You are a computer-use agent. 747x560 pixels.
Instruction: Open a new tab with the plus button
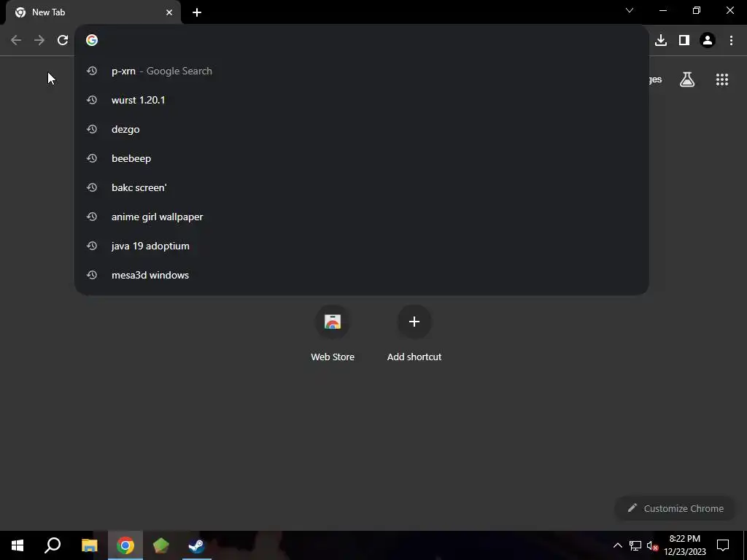pyautogui.click(x=197, y=12)
